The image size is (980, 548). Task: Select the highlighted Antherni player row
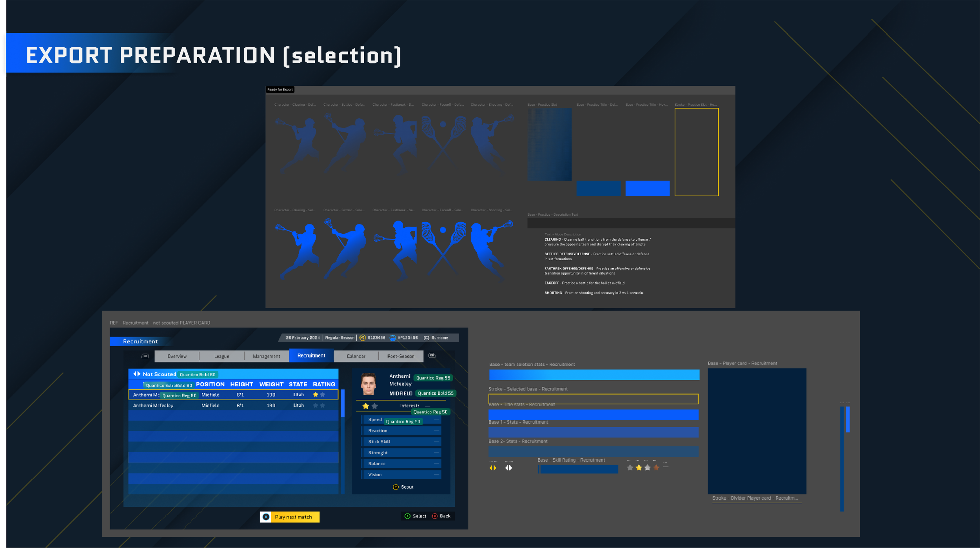click(233, 395)
